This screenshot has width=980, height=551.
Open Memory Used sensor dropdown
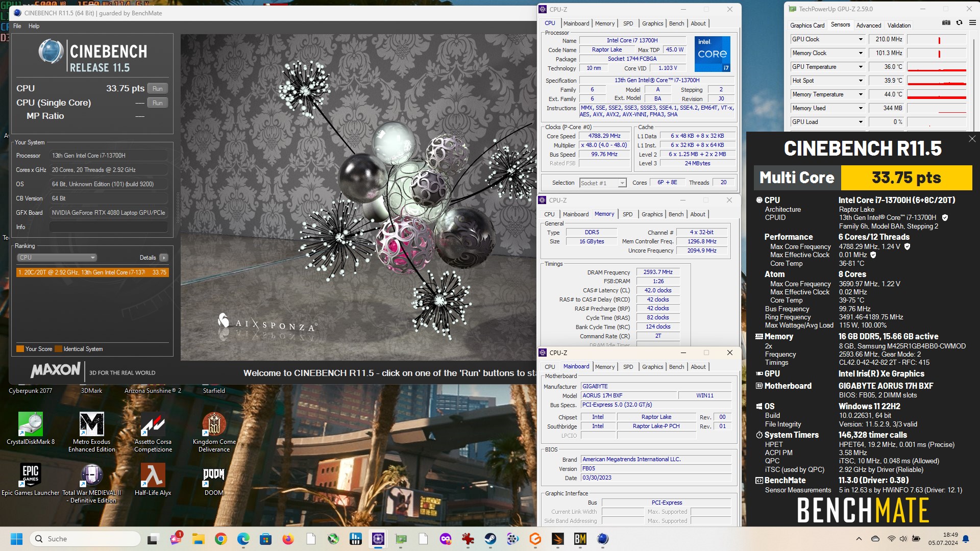coord(860,108)
